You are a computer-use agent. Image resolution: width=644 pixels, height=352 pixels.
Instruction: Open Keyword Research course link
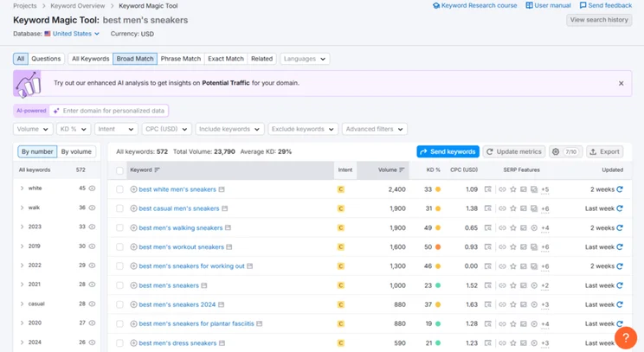coord(475,5)
